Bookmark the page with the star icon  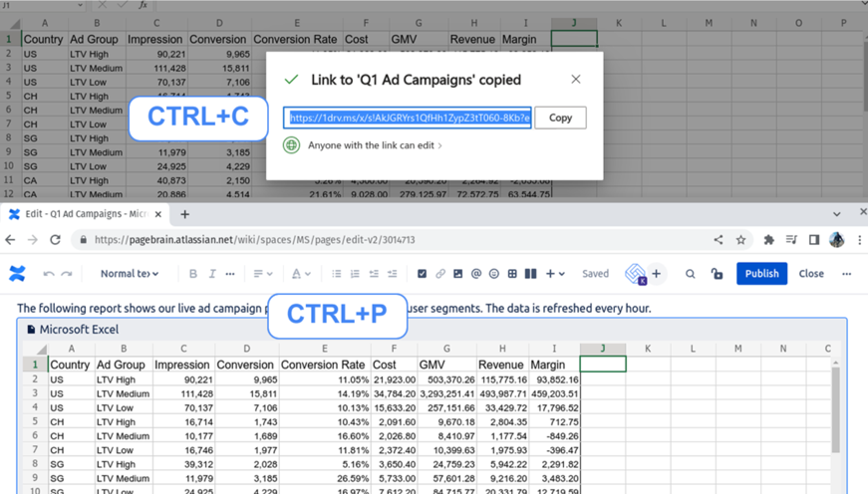[741, 240]
